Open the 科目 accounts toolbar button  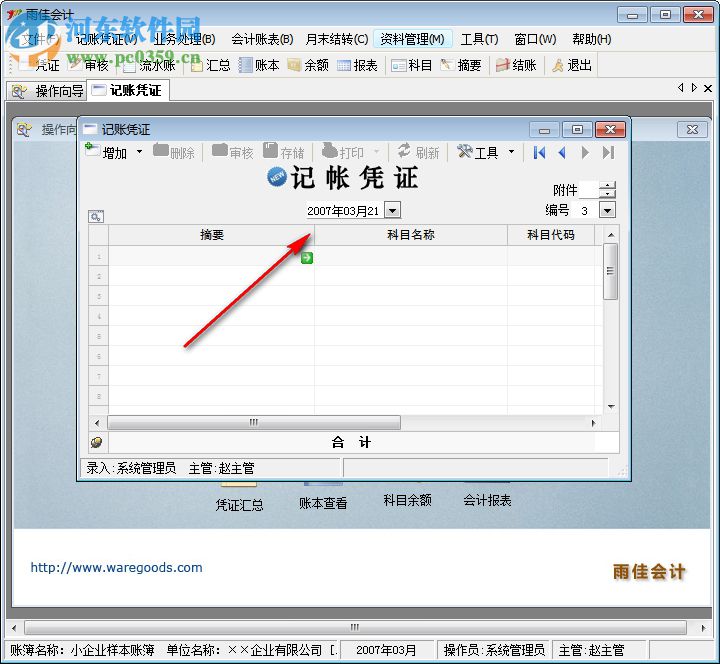point(411,66)
